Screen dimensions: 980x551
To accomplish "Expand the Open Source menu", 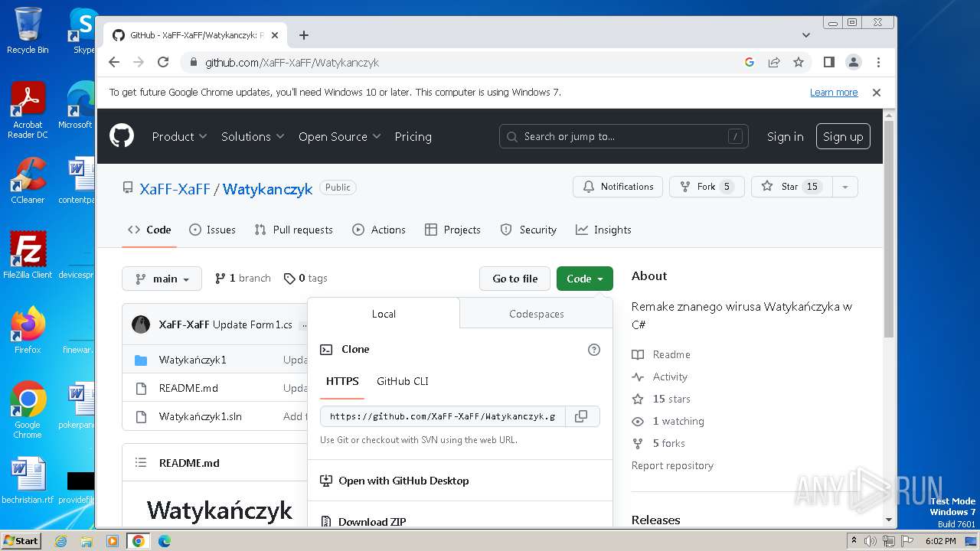I will (339, 136).
